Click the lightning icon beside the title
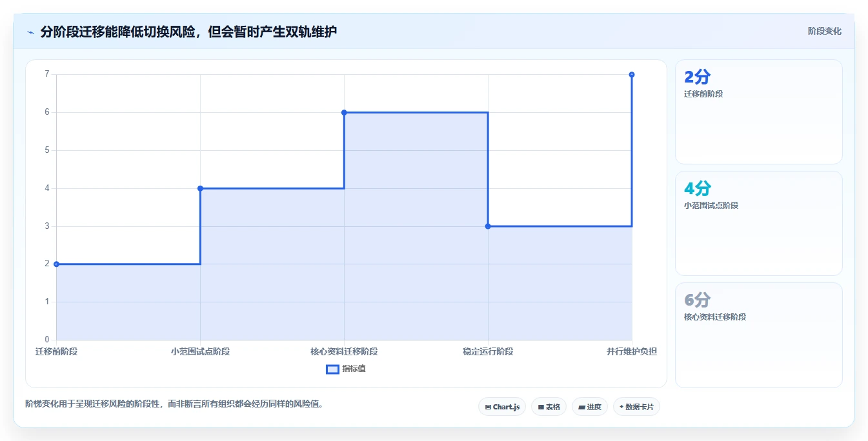 click(30, 32)
